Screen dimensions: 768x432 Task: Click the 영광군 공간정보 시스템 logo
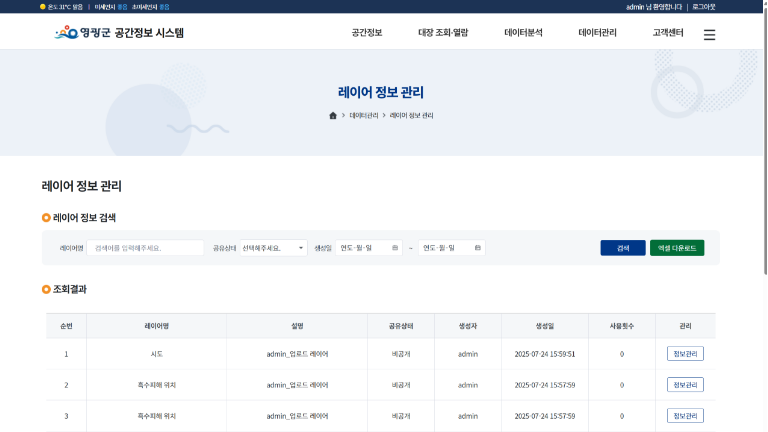[x=119, y=33]
